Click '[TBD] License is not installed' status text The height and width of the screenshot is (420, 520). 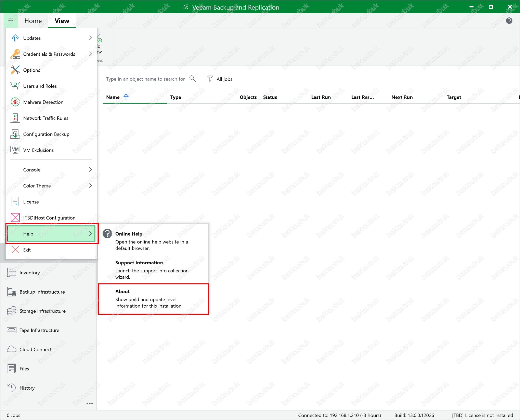pos(482,415)
